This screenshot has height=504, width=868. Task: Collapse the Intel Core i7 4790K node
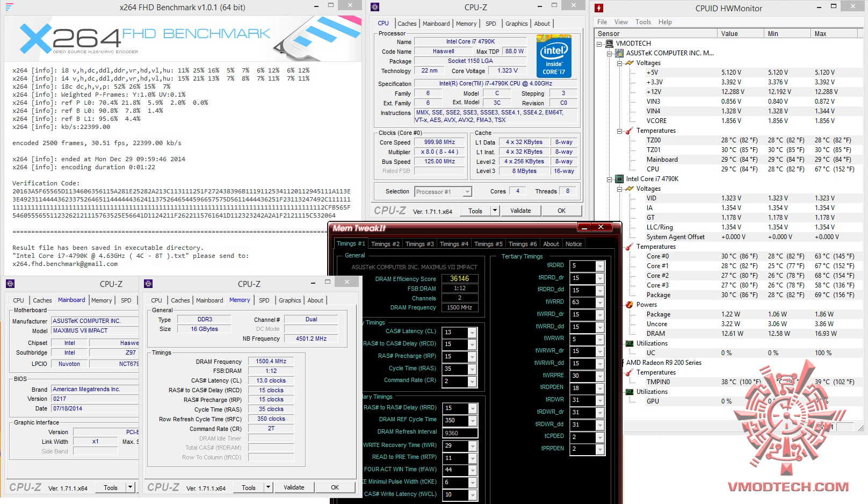point(610,179)
